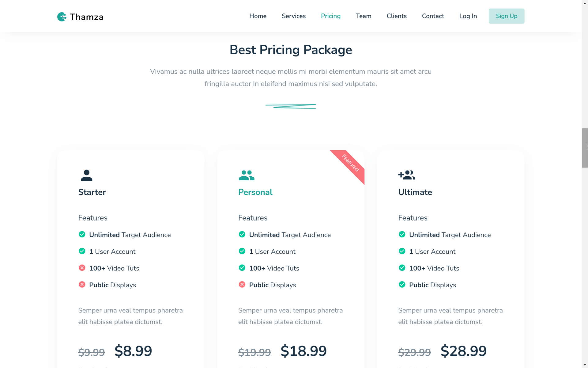Click the red cross beside Personal's Public Displays
Image resolution: width=588 pixels, height=368 pixels.
[242, 285]
